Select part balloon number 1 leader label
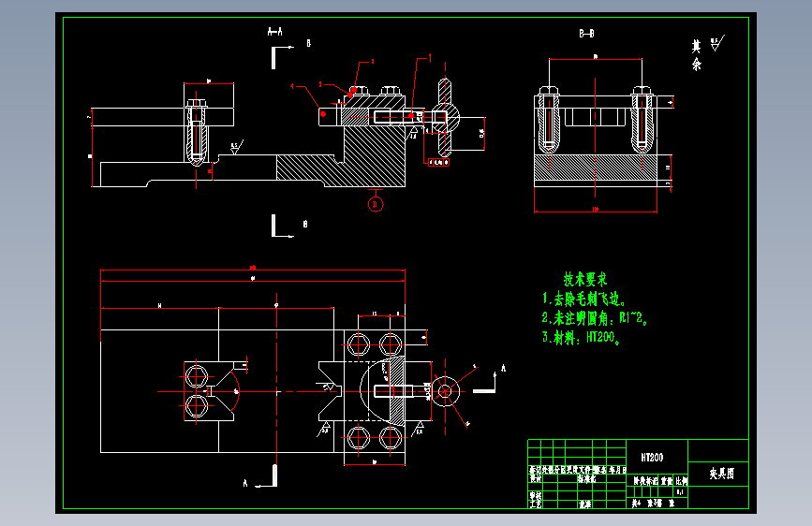Image resolution: width=812 pixels, height=526 pixels. (429, 58)
